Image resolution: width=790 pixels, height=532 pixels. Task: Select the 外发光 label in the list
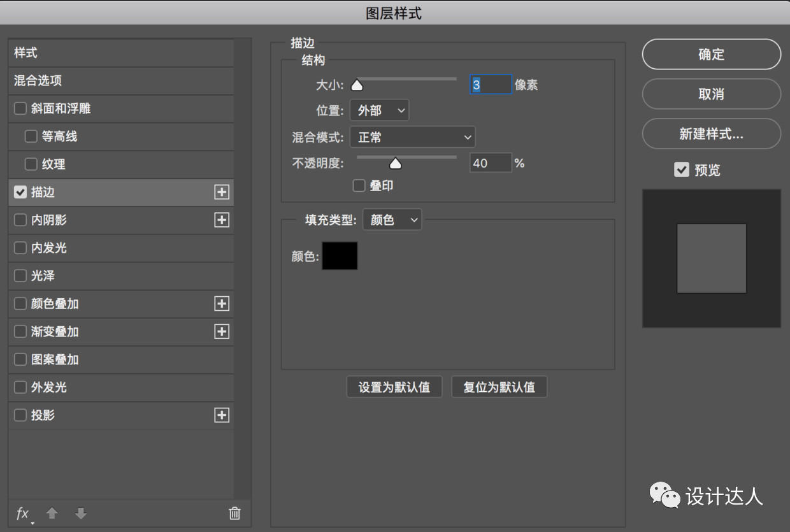tap(49, 387)
